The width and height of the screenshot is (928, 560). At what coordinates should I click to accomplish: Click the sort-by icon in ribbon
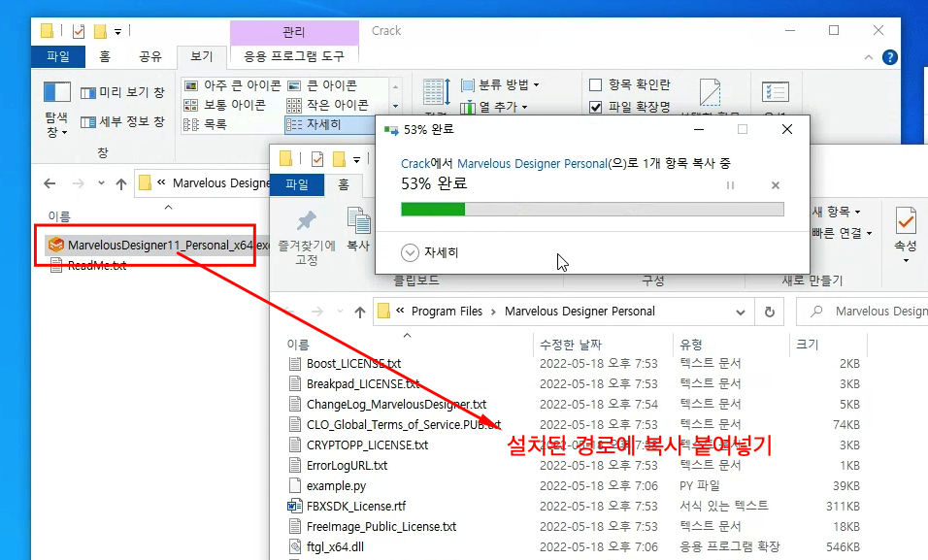coord(438,93)
